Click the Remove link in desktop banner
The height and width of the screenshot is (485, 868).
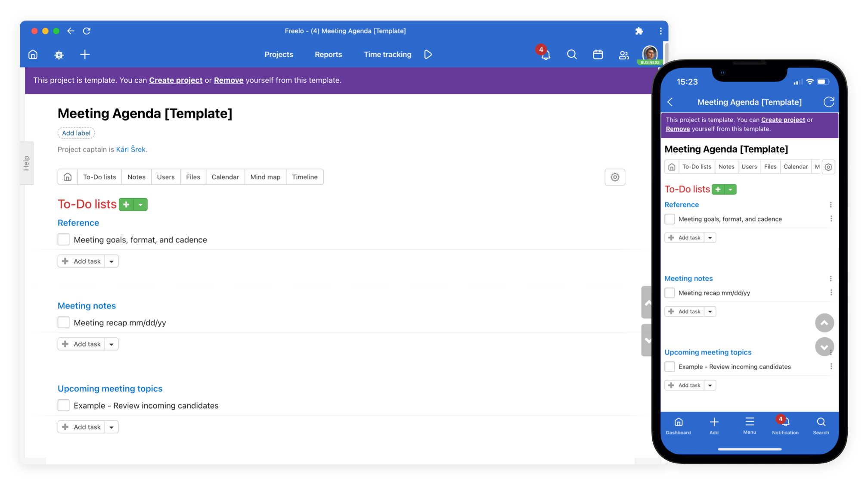[x=229, y=80]
